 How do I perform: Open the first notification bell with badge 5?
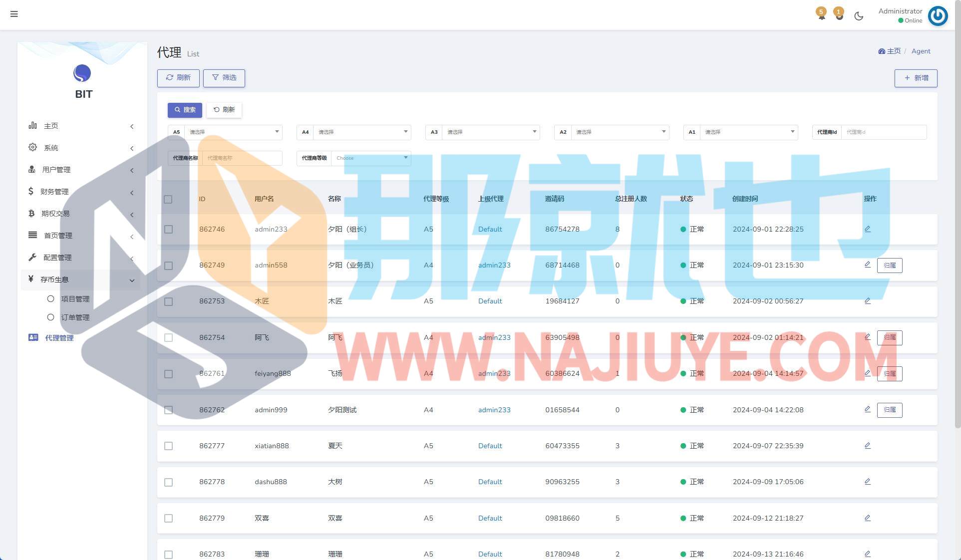click(x=821, y=14)
